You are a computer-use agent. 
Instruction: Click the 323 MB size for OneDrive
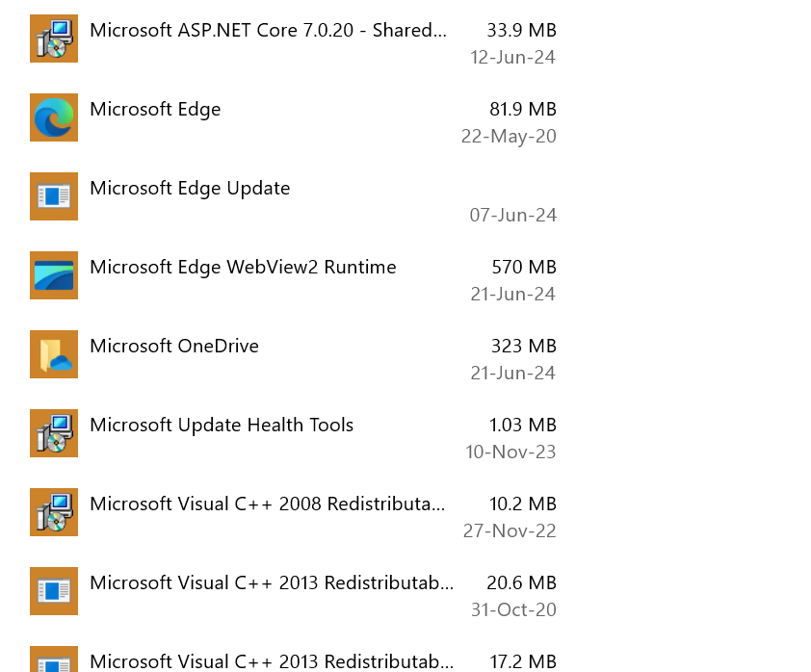click(524, 346)
